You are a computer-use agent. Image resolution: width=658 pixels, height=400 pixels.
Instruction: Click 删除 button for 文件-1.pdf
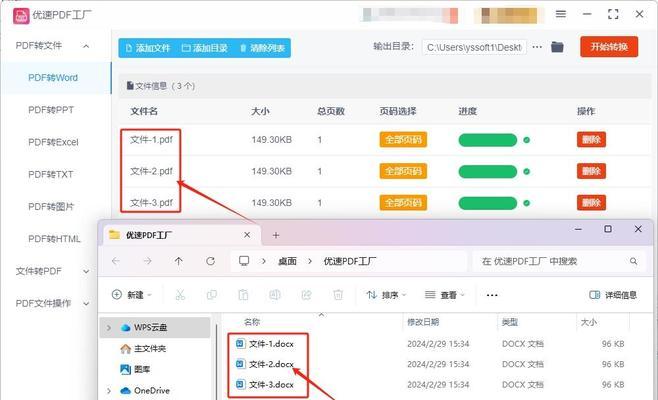tap(591, 140)
